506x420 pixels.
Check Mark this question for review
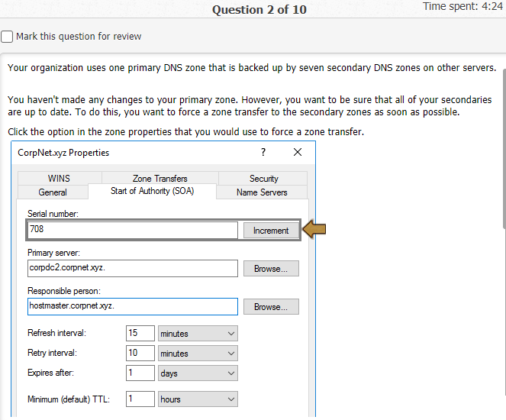pos(7,37)
